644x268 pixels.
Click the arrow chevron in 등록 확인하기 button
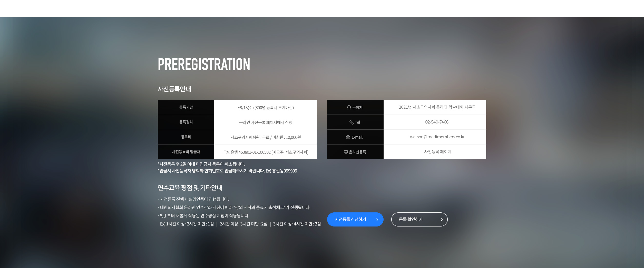pos(442,220)
